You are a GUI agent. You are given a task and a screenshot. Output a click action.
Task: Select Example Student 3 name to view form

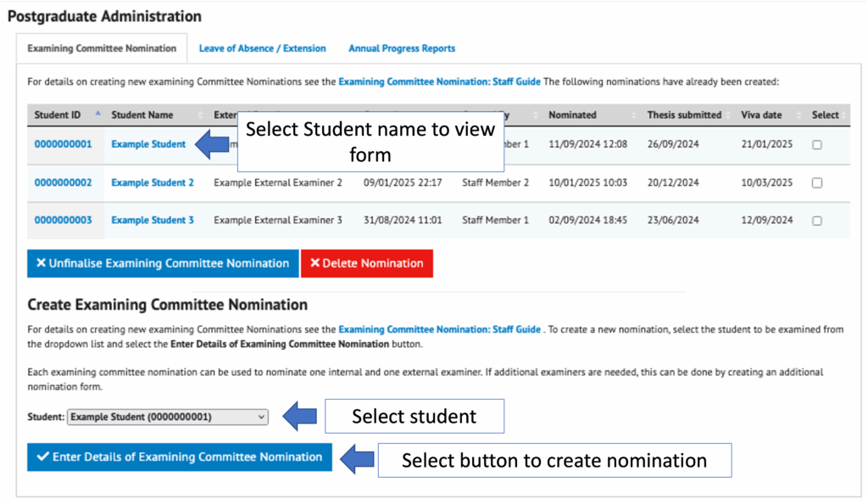153,219
